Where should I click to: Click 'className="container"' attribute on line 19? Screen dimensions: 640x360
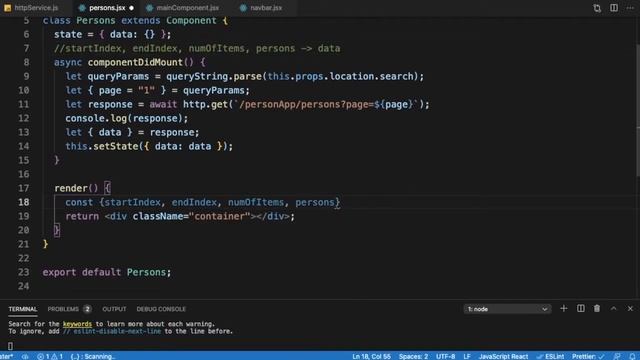click(x=191, y=216)
